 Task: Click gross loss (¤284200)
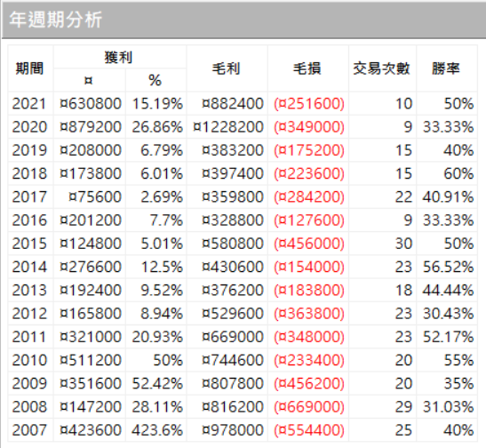tap(309, 196)
